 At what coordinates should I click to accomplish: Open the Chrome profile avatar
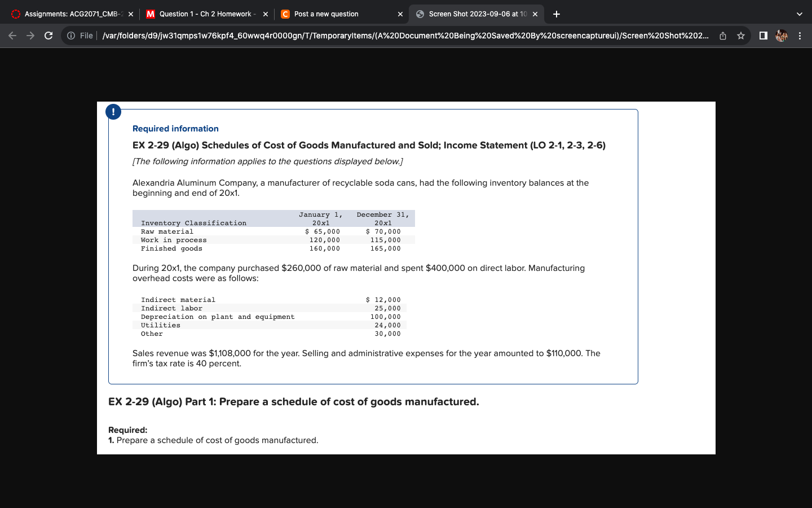click(x=781, y=35)
